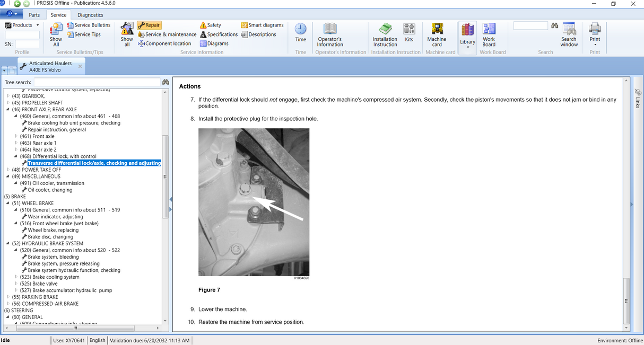Open the Diagnostics tab
The height and width of the screenshot is (345, 644).
[90, 15]
